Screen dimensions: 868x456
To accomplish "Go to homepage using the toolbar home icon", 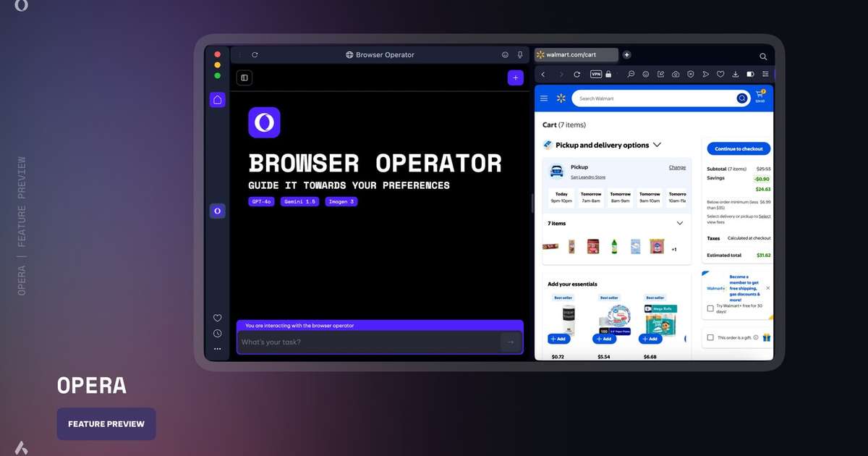I will click(x=676, y=74).
